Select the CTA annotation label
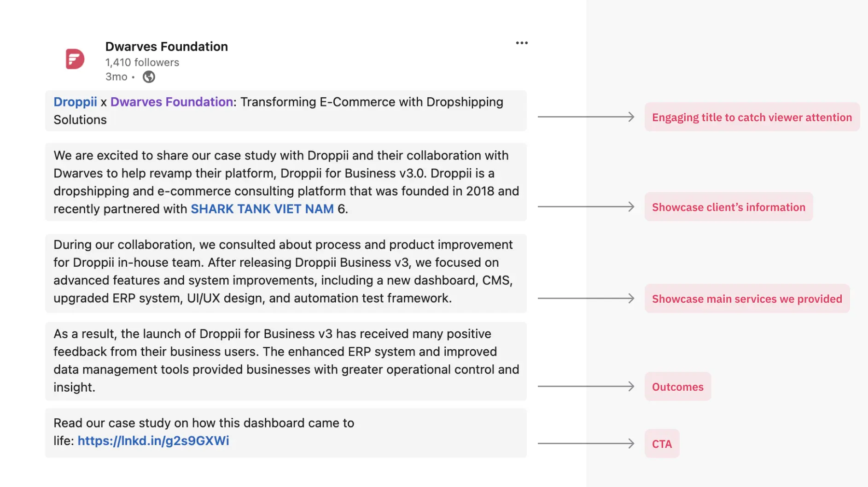This screenshot has height=487, width=868. pyautogui.click(x=662, y=444)
